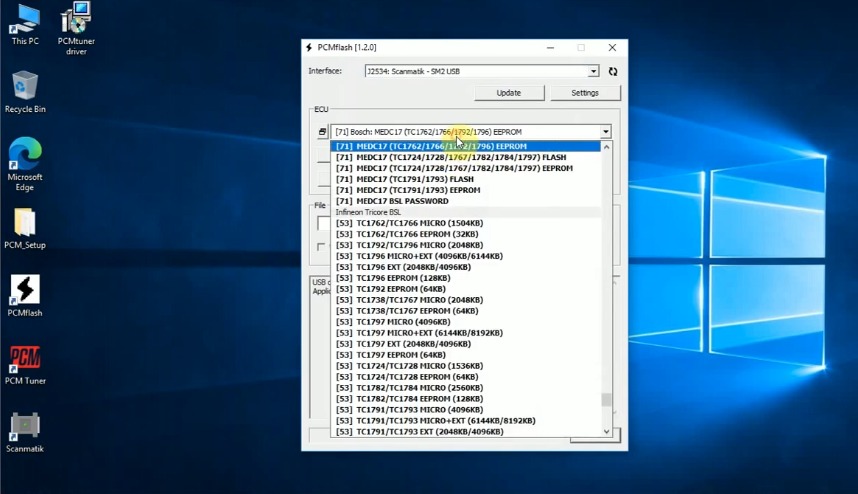Select MEDC17 BSL PASSWORD entry
The width and height of the screenshot is (858, 494).
(465, 201)
